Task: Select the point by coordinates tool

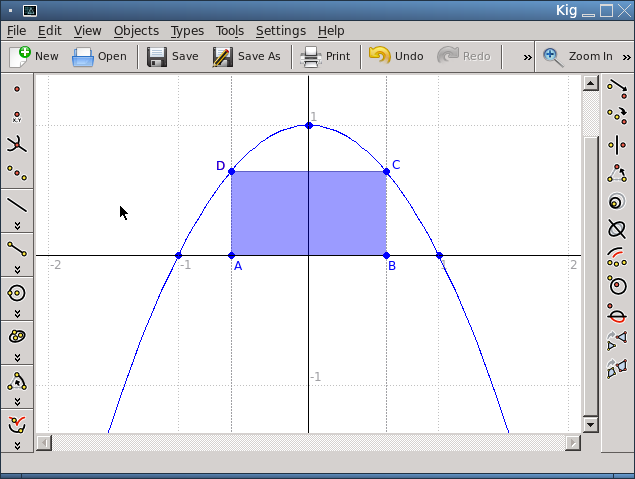Action: pyautogui.click(x=17, y=117)
